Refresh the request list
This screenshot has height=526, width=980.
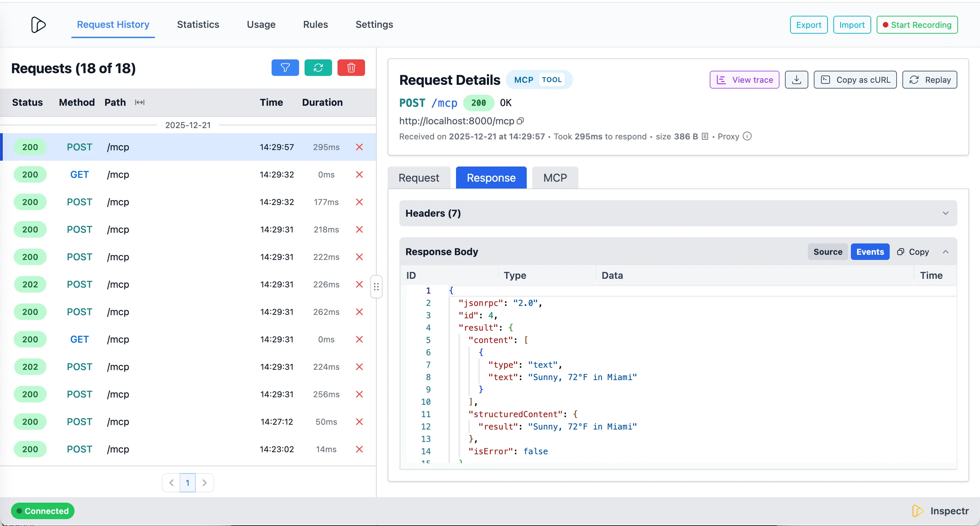click(x=318, y=68)
